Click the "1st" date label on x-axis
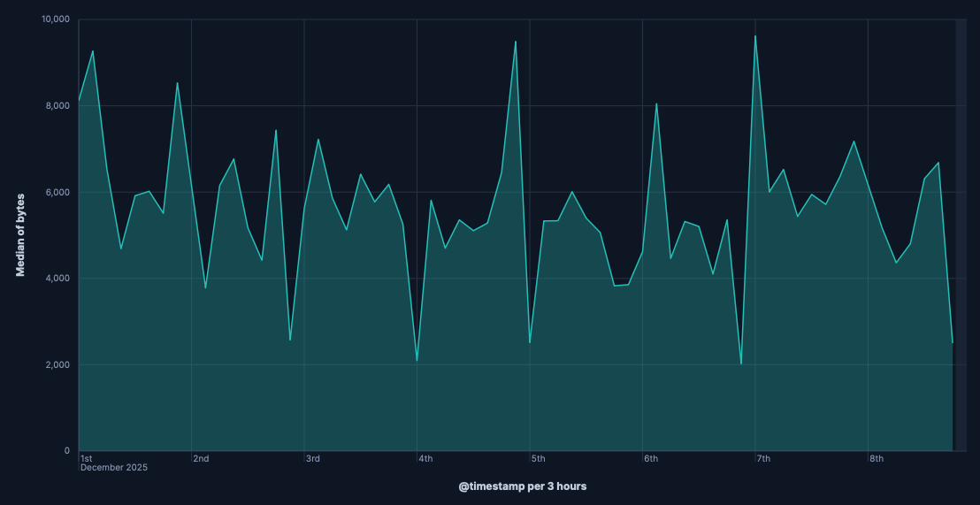980x505 pixels. point(86,458)
